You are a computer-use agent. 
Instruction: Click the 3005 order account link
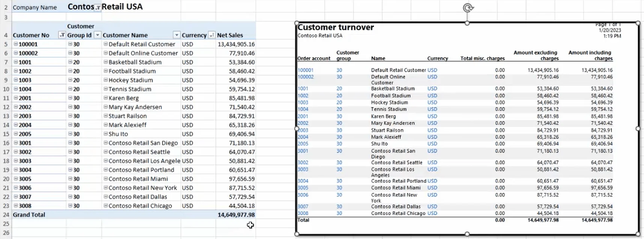(303, 188)
